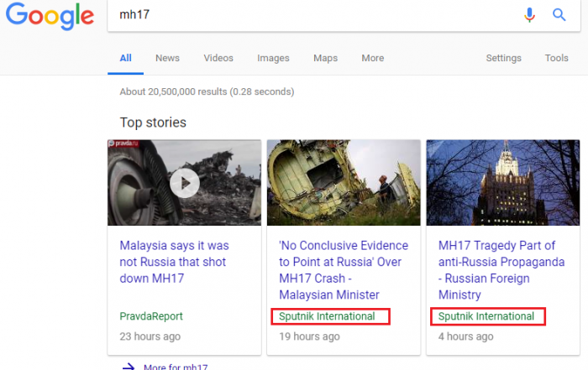Image resolution: width=588 pixels, height=370 pixels.
Task: Click the aircraft wreckage fuselage thumbnail
Action: pos(344,183)
